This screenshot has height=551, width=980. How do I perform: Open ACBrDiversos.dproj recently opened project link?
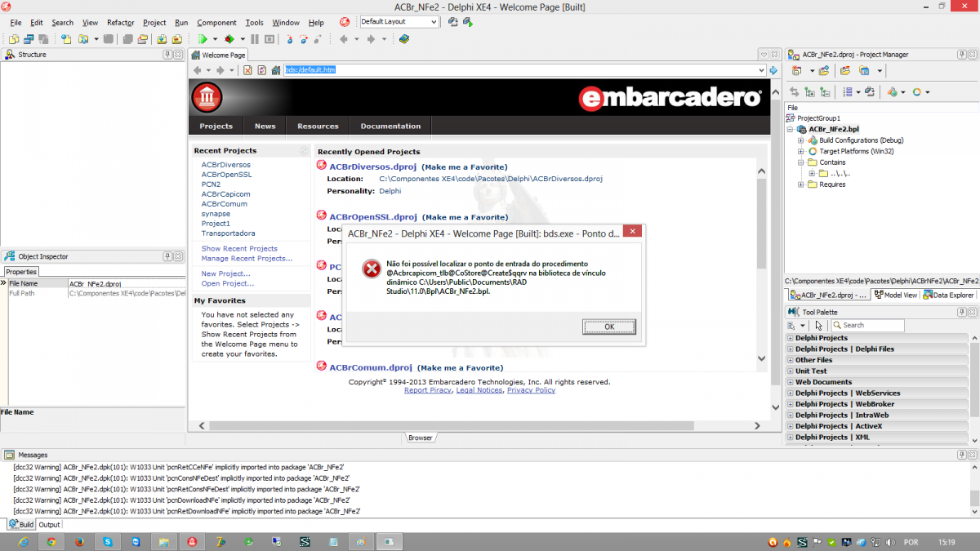(x=373, y=167)
